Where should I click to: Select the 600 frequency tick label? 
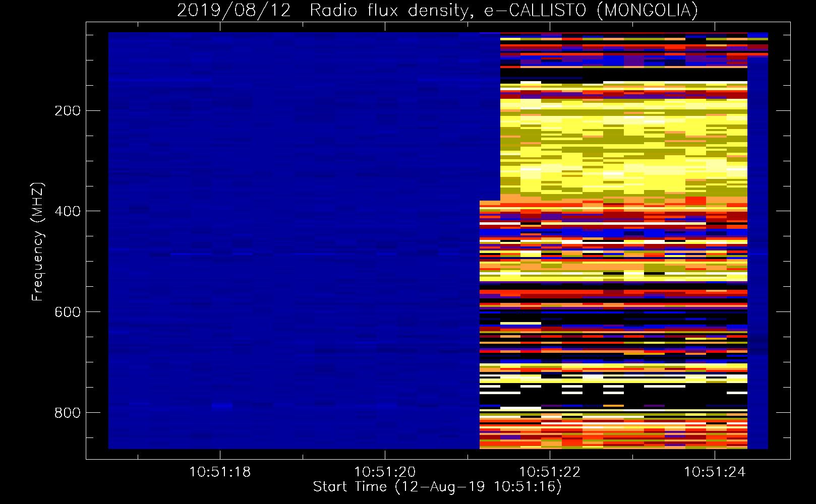(68, 312)
